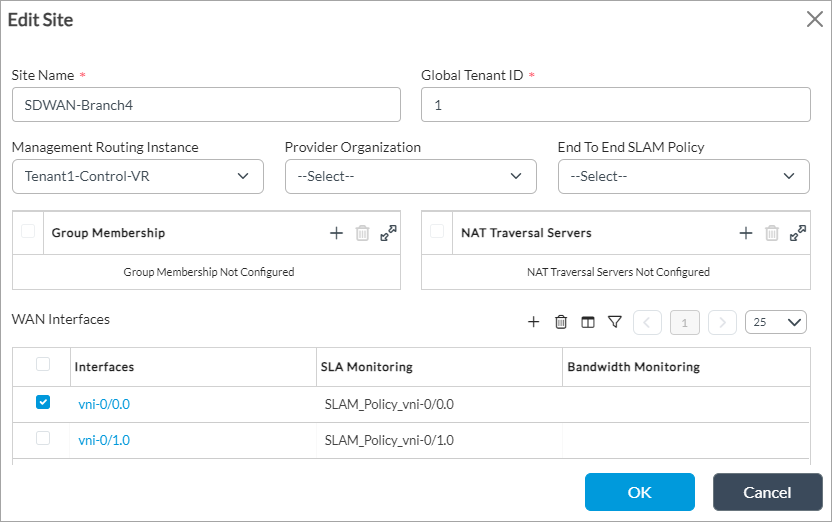
Task: Uncheck the vni-0/0.0 interface checkbox
Action: coord(42,403)
